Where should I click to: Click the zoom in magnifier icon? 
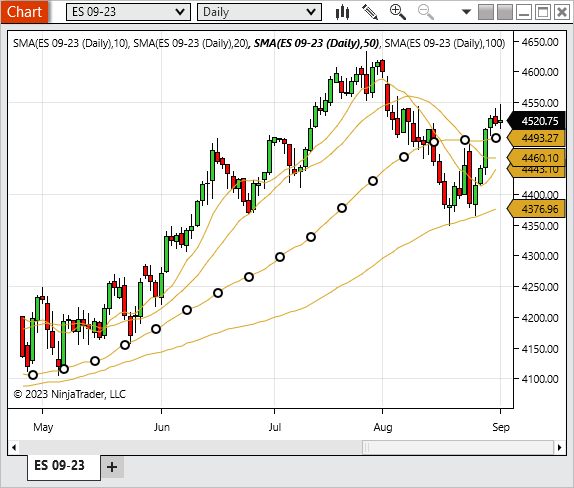(398, 12)
